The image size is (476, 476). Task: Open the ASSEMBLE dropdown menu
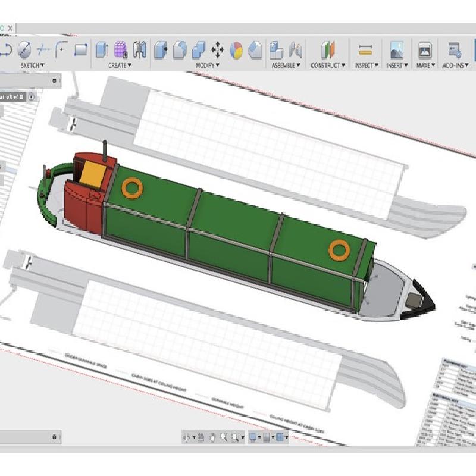pyautogui.click(x=286, y=65)
